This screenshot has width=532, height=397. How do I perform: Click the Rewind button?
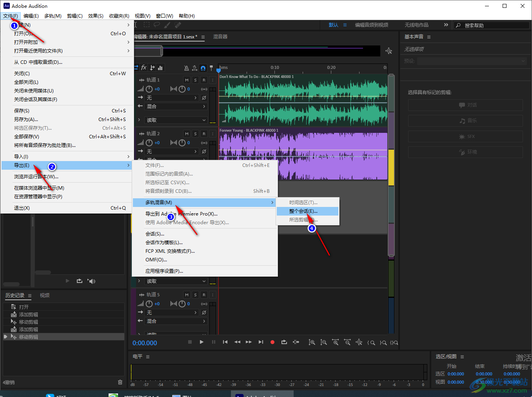coord(237,342)
